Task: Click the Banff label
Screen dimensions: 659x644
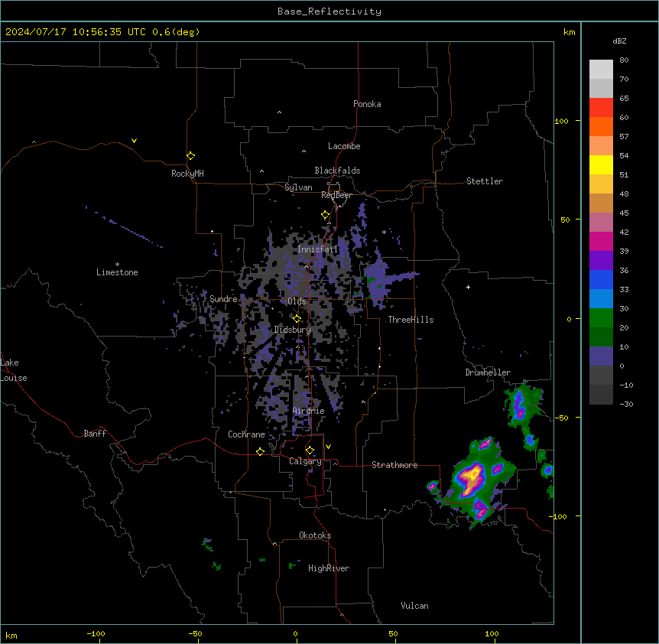Action: [x=95, y=434]
